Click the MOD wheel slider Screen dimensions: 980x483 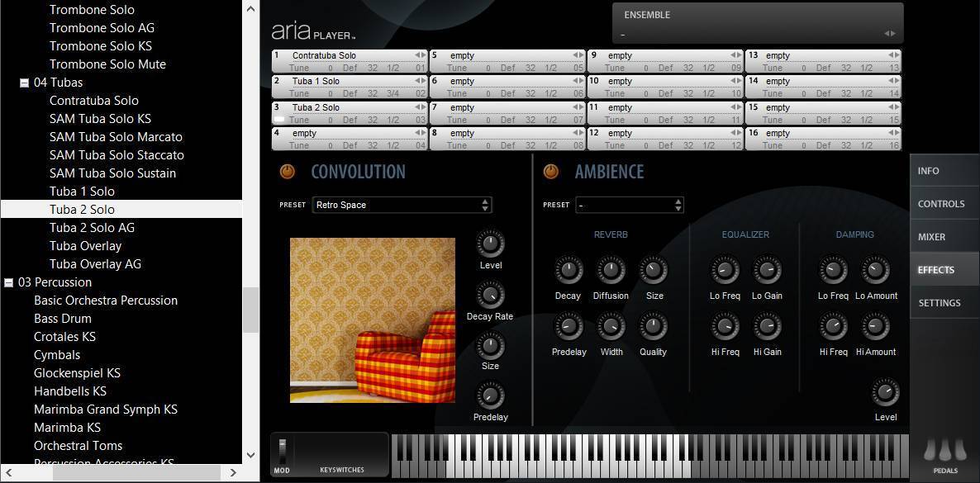[x=282, y=451]
